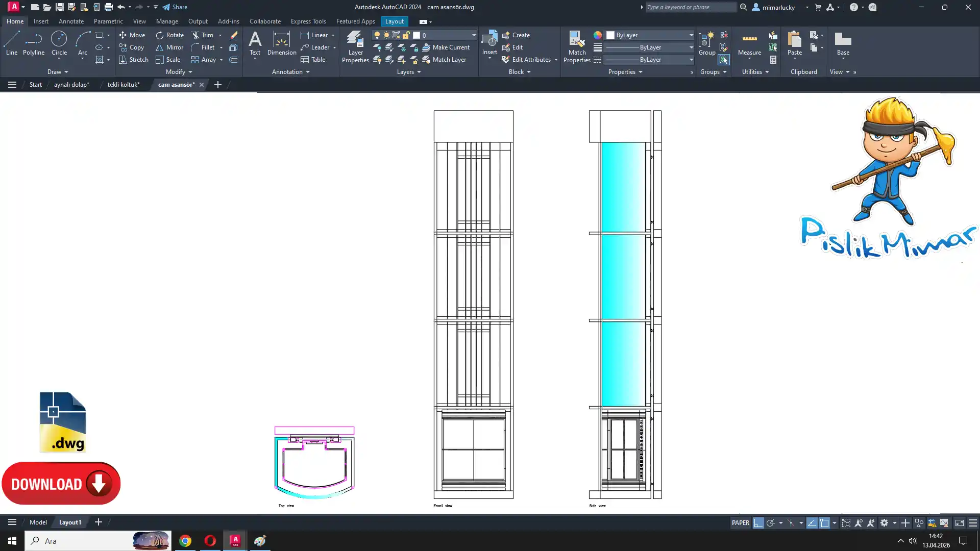Open the layer name dropdown

coord(473,35)
